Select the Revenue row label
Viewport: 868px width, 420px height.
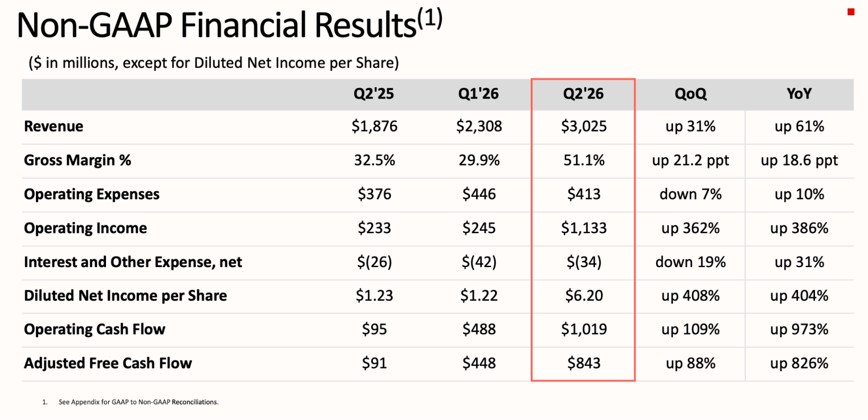tap(54, 126)
